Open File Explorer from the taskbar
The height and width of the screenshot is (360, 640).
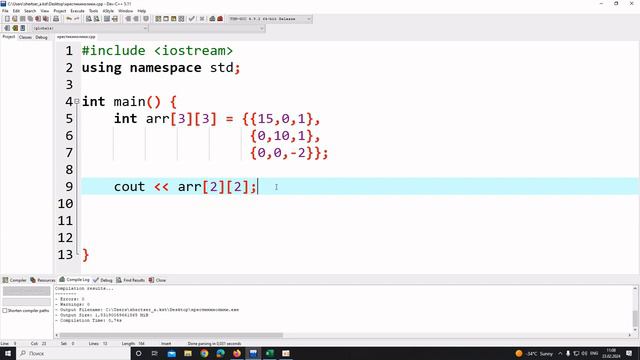click(188, 353)
